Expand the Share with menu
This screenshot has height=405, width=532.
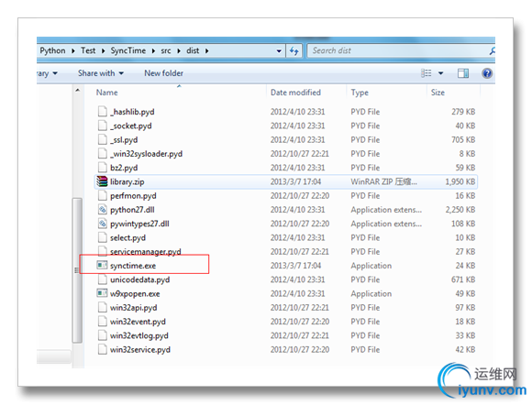[101, 73]
